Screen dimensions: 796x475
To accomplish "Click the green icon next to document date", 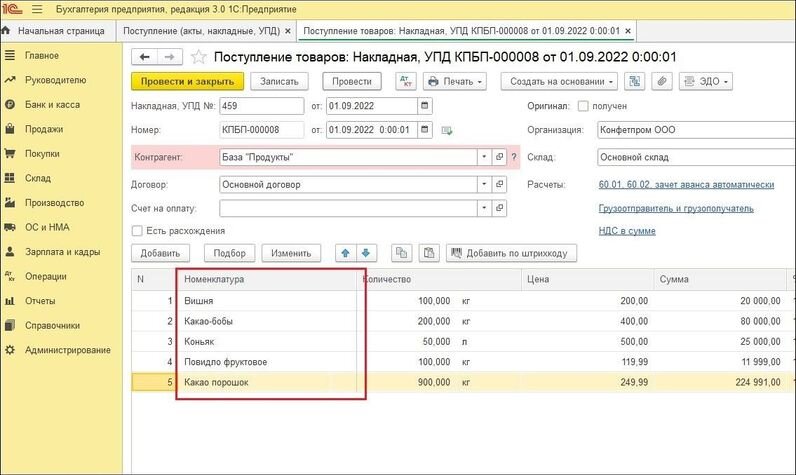I will 447,130.
